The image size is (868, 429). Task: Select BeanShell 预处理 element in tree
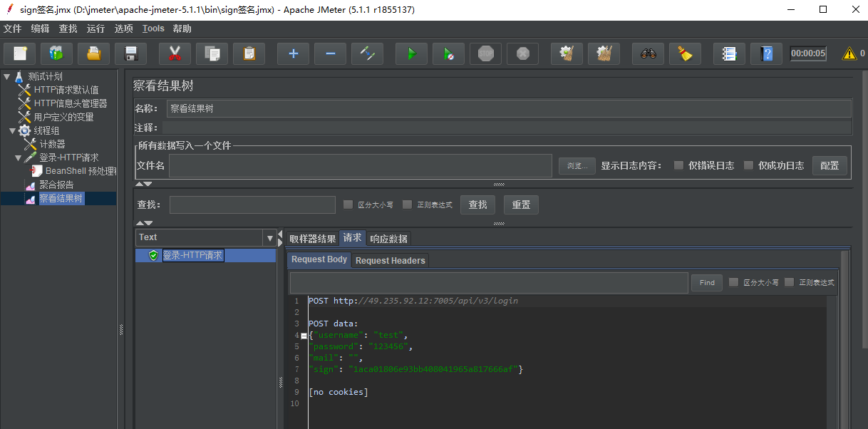81,171
